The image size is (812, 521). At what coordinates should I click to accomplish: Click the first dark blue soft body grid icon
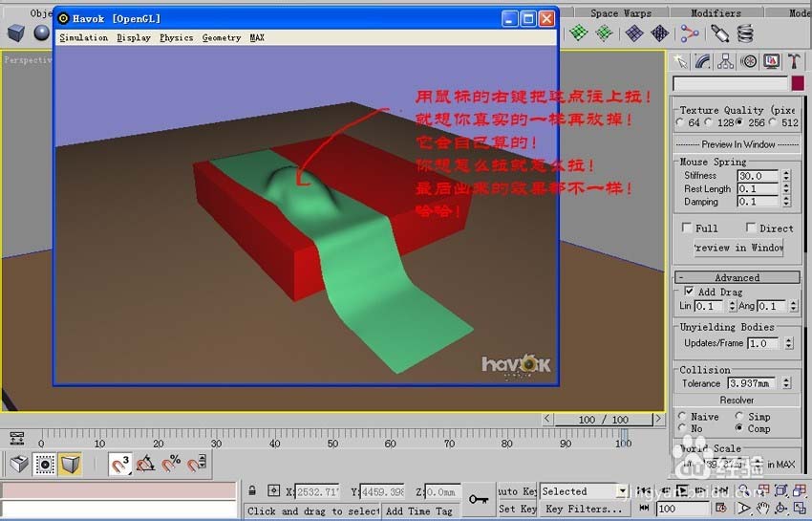[x=634, y=33]
